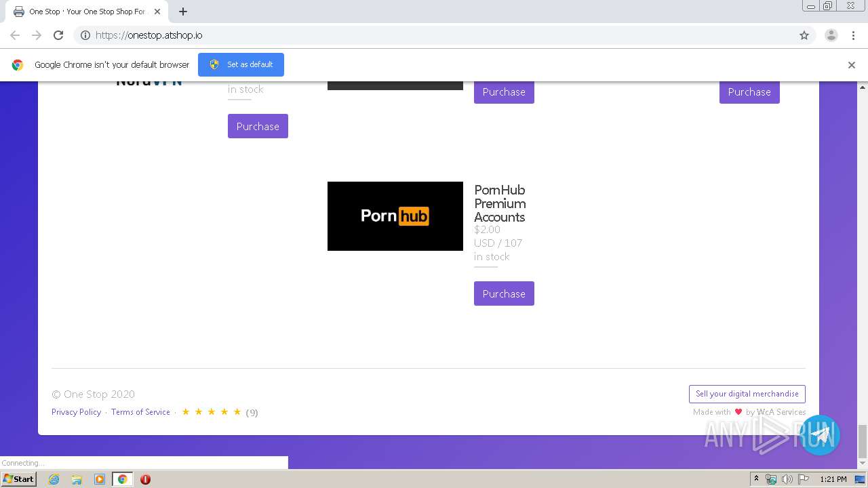868x488 pixels.
Task: Click the address bar URL
Action: coord(149,35)
